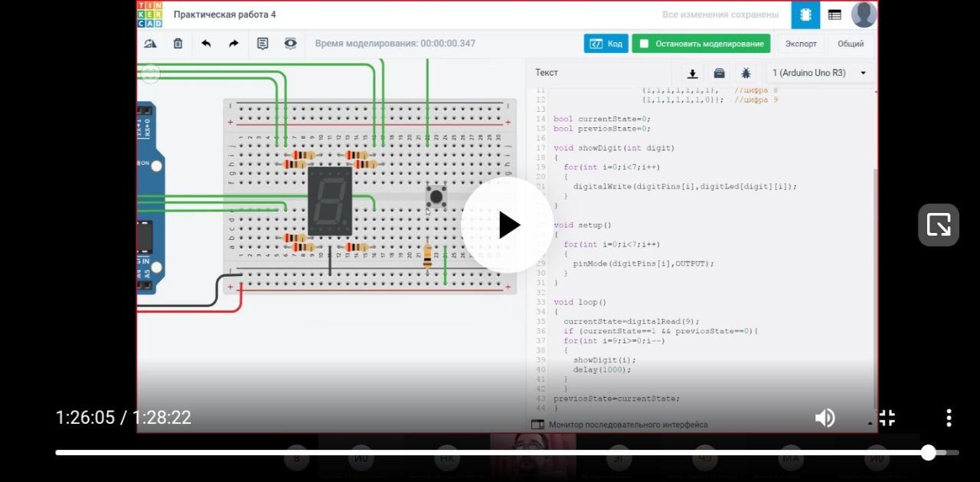Viewport: 980px width, 482px height.
Task: Click the Экспорт button
Action: click(x=801, y=44)
